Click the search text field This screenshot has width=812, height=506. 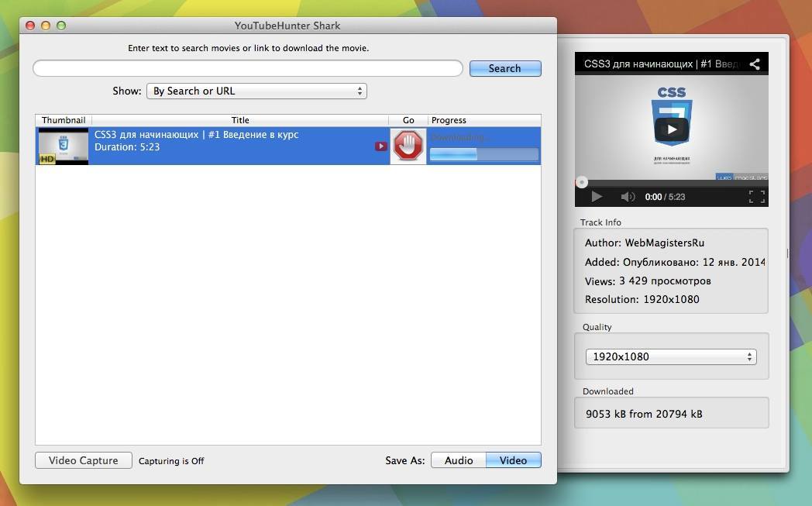pos(247,68)
